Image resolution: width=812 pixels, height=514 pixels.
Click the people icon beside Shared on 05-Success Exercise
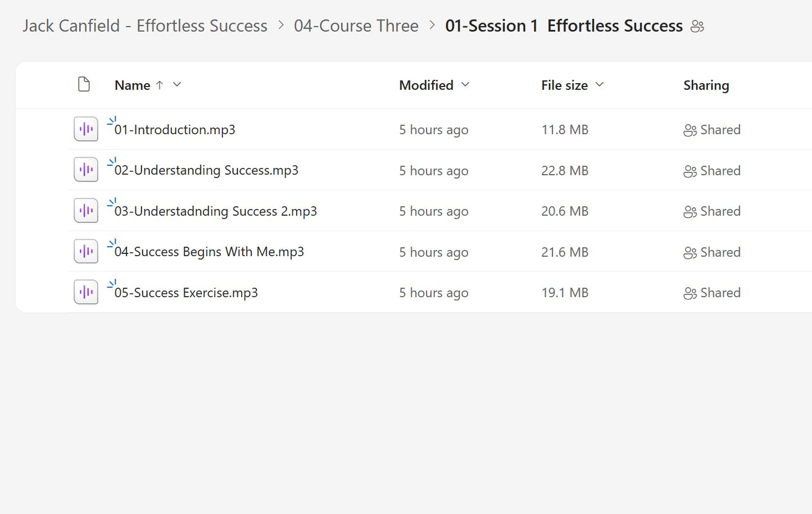point(689,293)
